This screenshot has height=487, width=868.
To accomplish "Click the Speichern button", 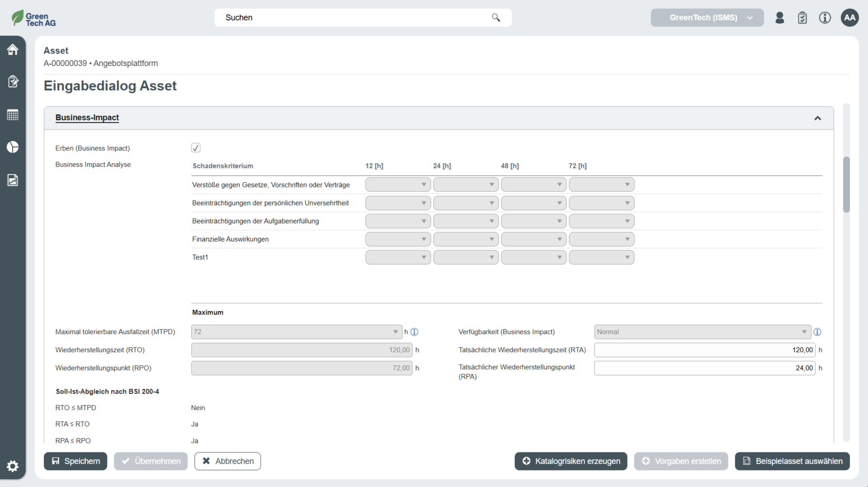I will point(75,461).
